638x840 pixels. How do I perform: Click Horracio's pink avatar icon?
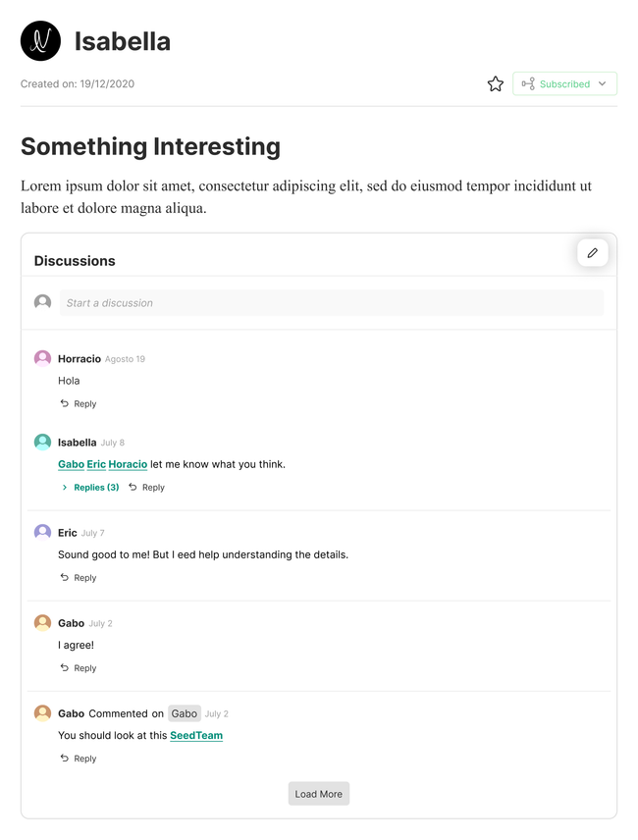click(42, 358)
